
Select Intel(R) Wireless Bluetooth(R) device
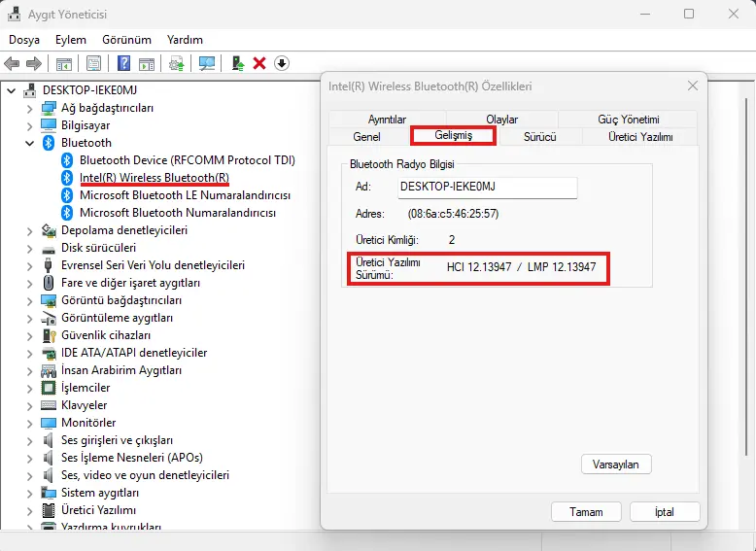click(155, 178)
